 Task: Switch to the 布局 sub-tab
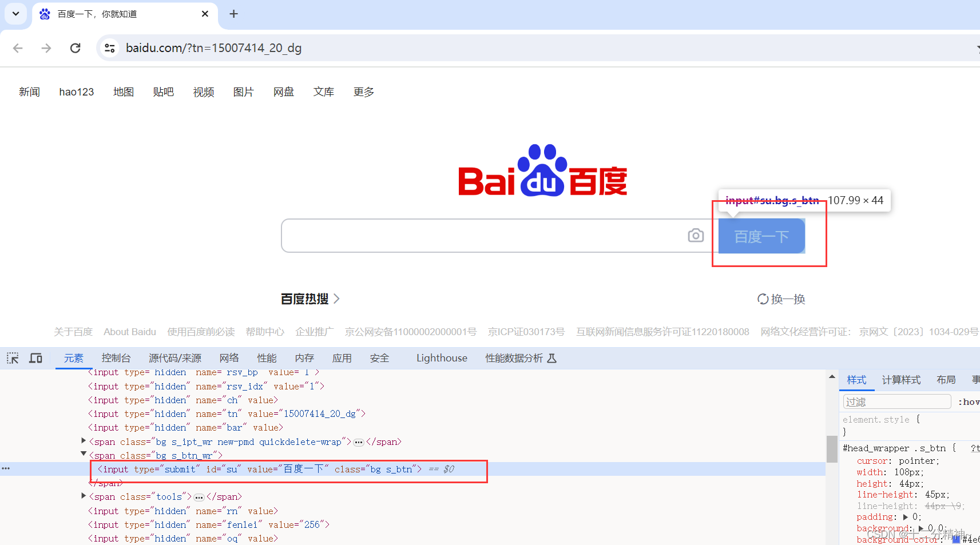pos(946,380)
